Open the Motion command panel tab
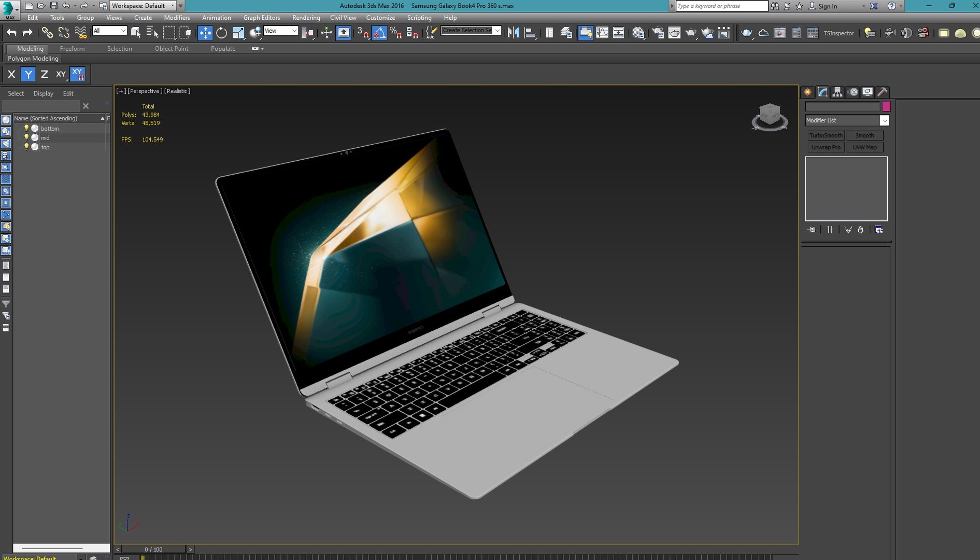 coord(853,92)
